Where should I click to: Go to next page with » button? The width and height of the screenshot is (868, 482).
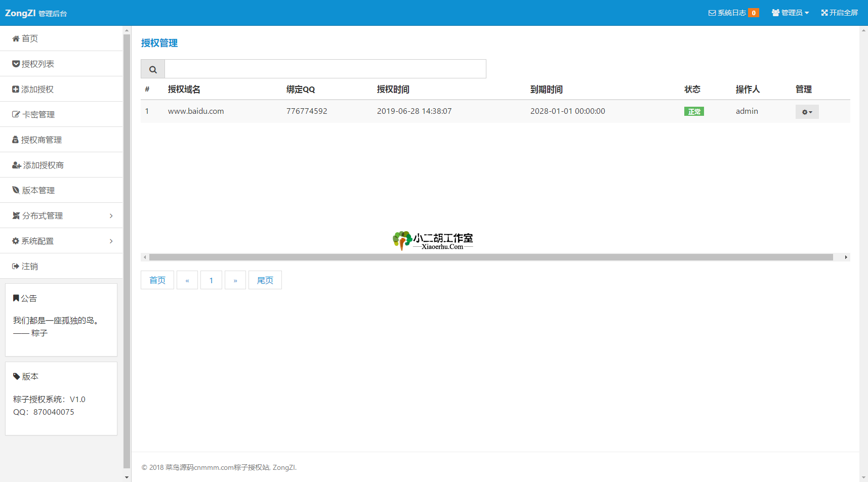(235, 280)
